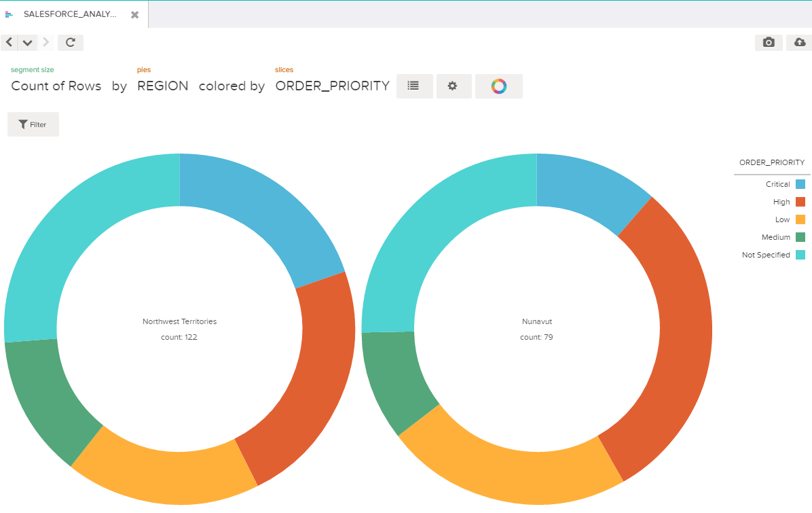
Task: Select the High legend label
Action: click(x=781, y=202)
